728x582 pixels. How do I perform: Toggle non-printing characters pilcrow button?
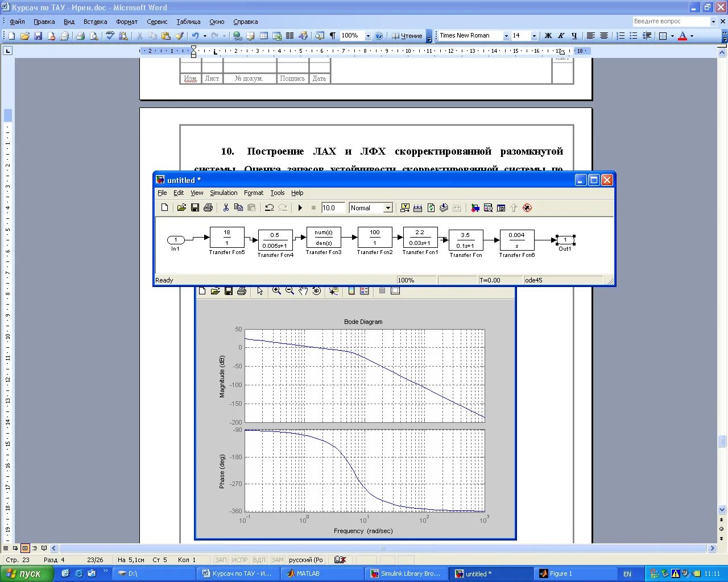click(333, 36)
